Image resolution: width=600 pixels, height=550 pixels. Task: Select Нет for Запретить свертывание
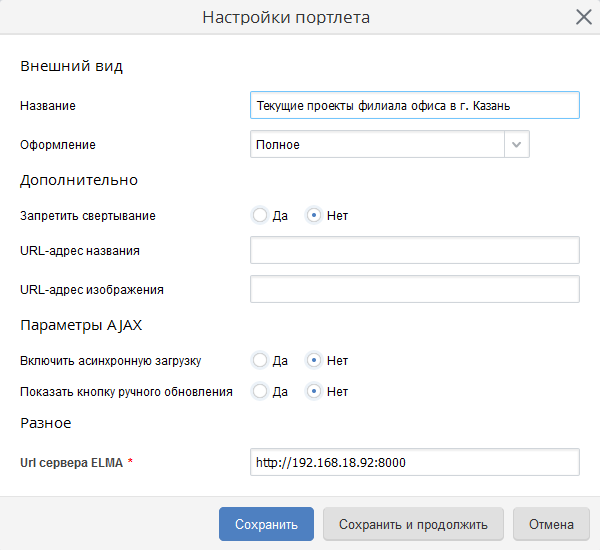pos(314,215)
